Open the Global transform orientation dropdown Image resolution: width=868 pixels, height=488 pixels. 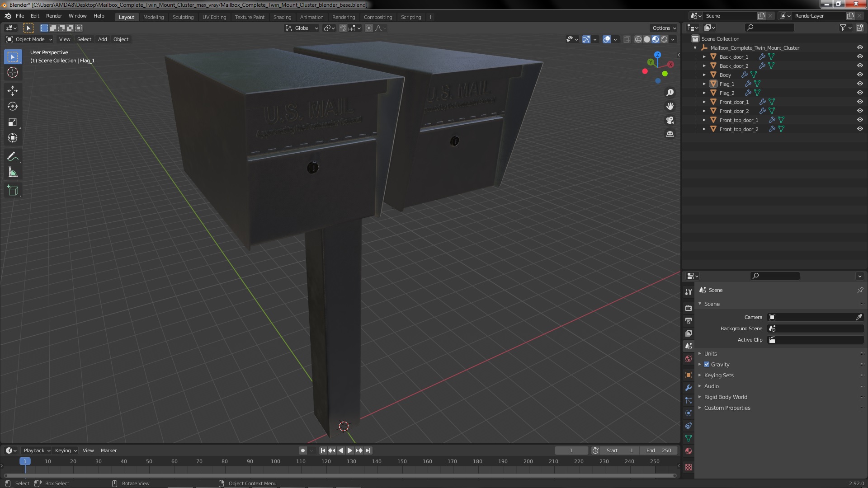click(302, 28)
